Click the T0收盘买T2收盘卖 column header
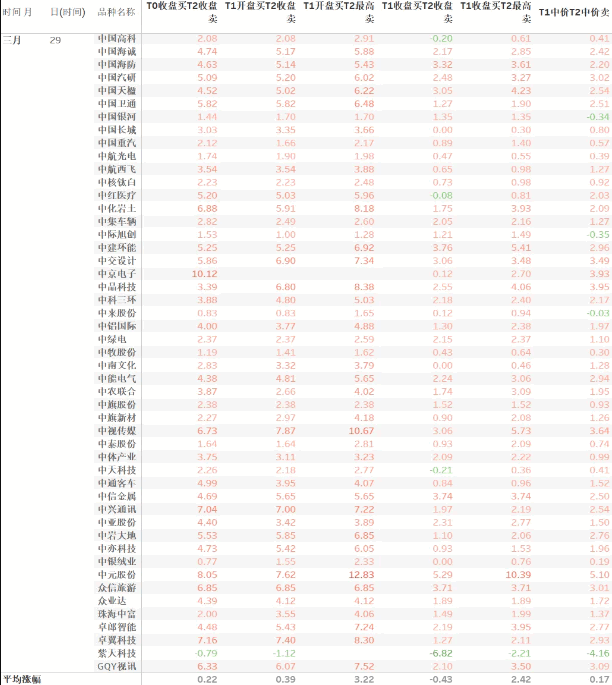Image resolution: width=612 pixels, height=685 pixels. pos(182,12)
